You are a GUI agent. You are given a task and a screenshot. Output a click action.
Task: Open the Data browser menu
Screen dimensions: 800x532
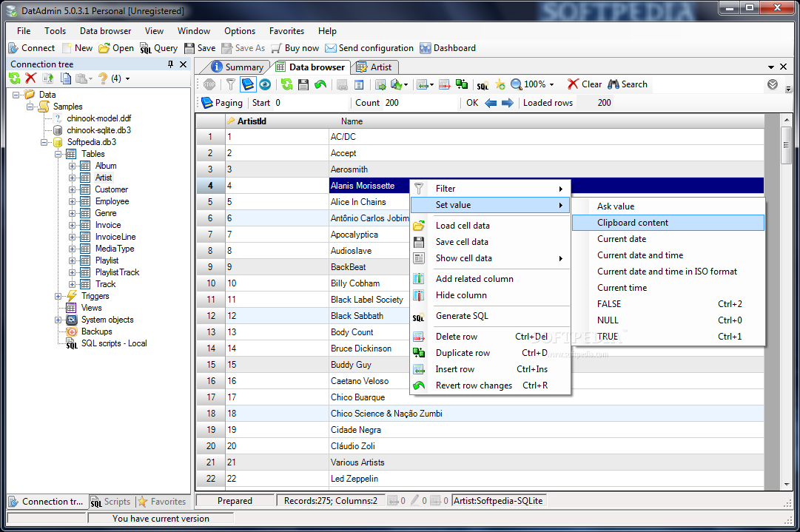pos(105,31)
